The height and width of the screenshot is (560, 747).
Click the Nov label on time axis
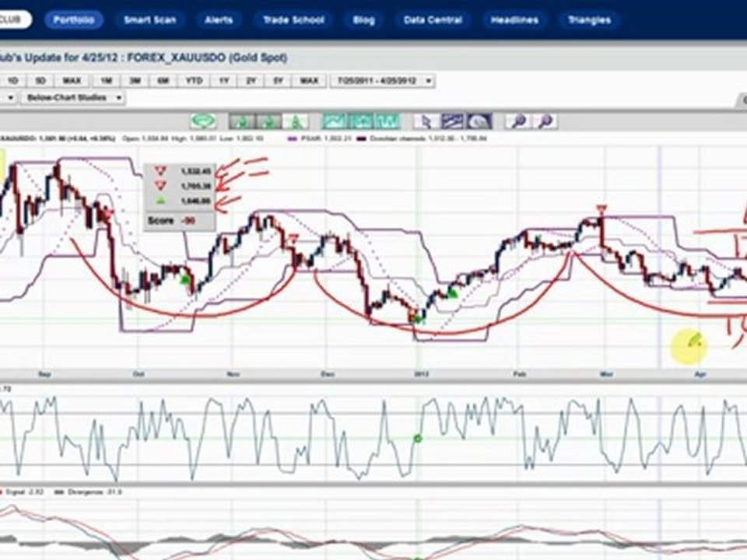point(233,374)
